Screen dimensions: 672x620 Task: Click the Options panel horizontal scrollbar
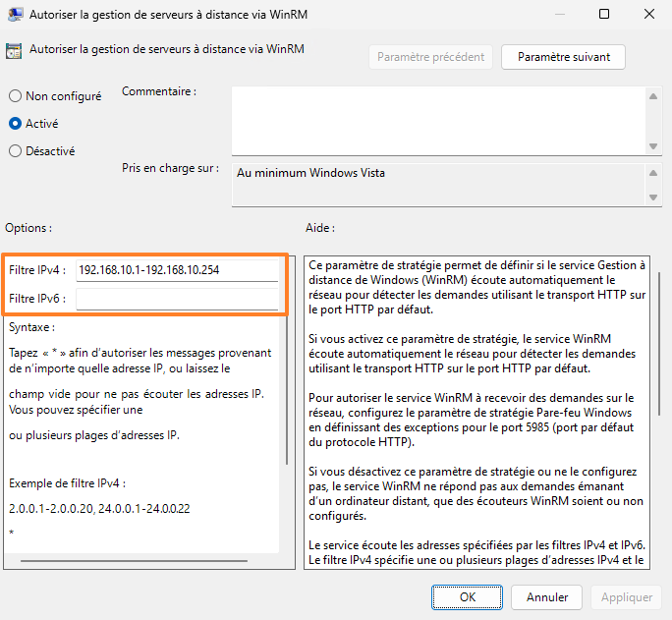coord(134,560)
